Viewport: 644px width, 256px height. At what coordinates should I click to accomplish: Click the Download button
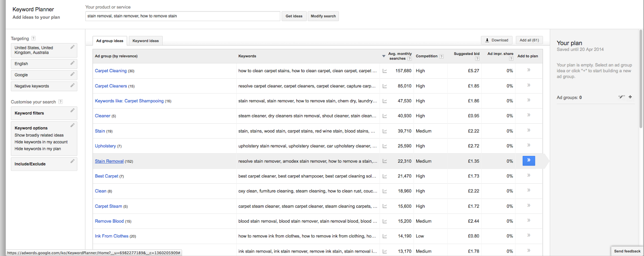[x=497, y=40]
